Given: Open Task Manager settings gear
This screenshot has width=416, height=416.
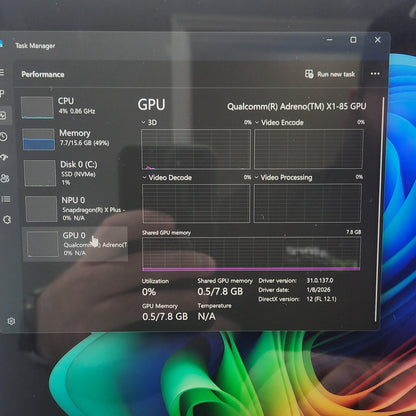Looking at the screenshot, I should point(11,321).
